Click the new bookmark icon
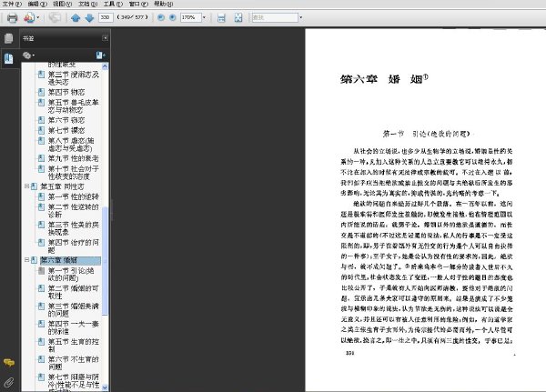The image size is (546, 392). 100,55
